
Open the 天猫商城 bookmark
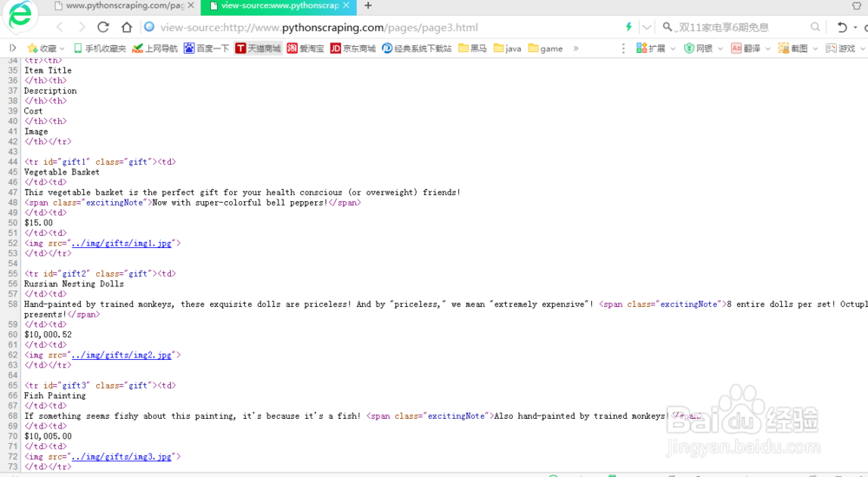(x=258, y=49)
